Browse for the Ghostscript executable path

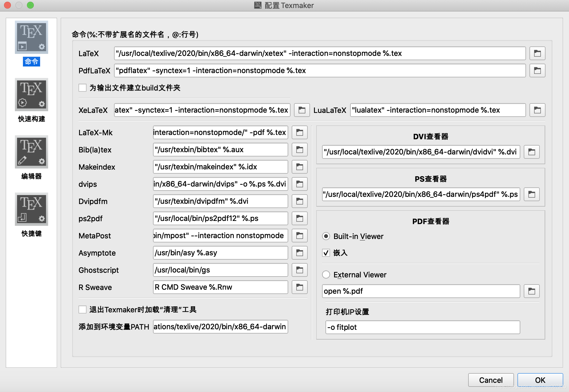point(299,270)
